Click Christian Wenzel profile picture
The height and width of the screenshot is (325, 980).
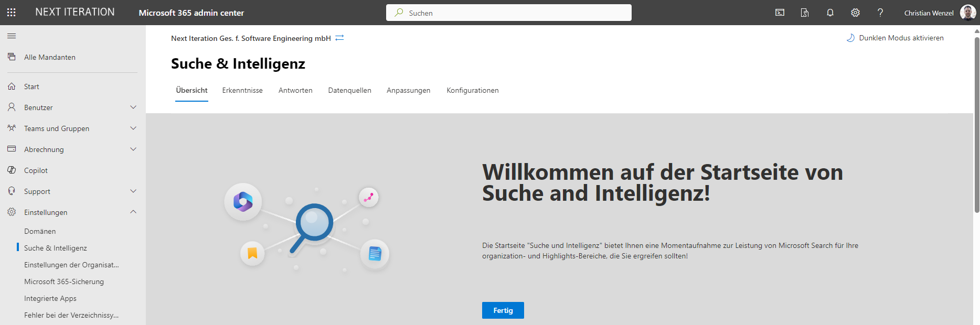(x=968, y=13)
